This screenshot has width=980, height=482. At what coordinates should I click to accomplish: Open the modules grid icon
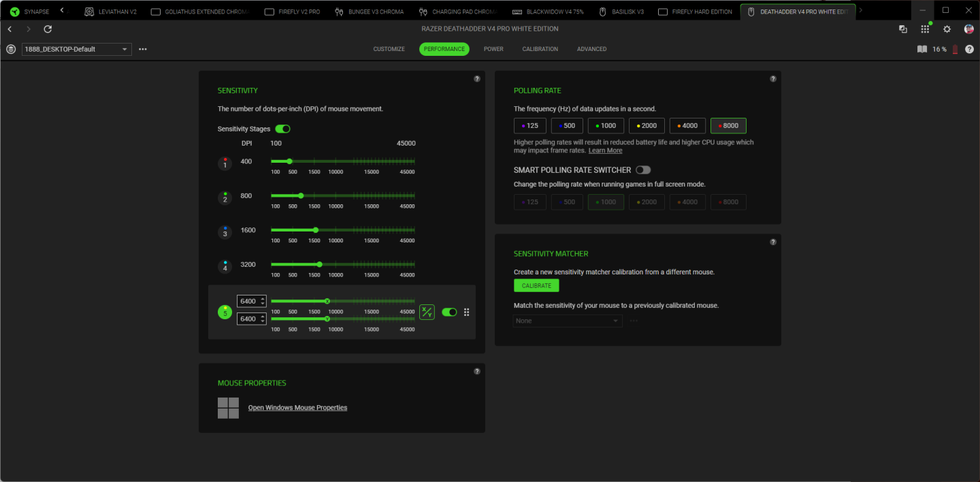click(925, 29)
